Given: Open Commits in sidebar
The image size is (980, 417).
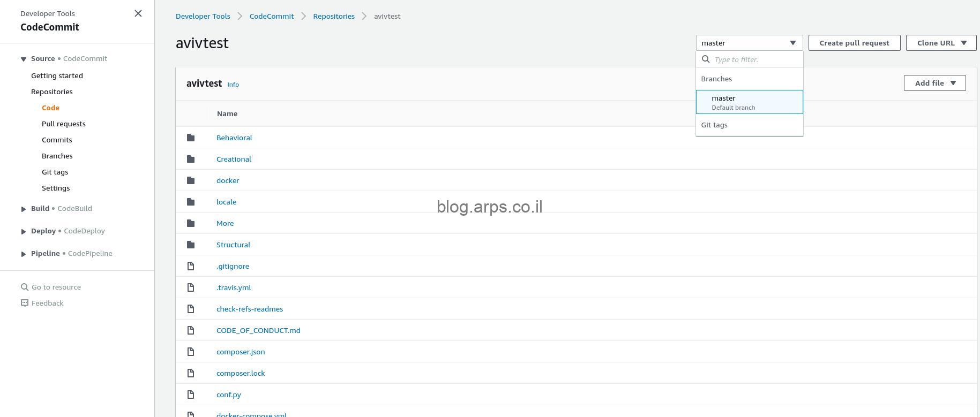Looking at the screenshot, I should point(57,140).
